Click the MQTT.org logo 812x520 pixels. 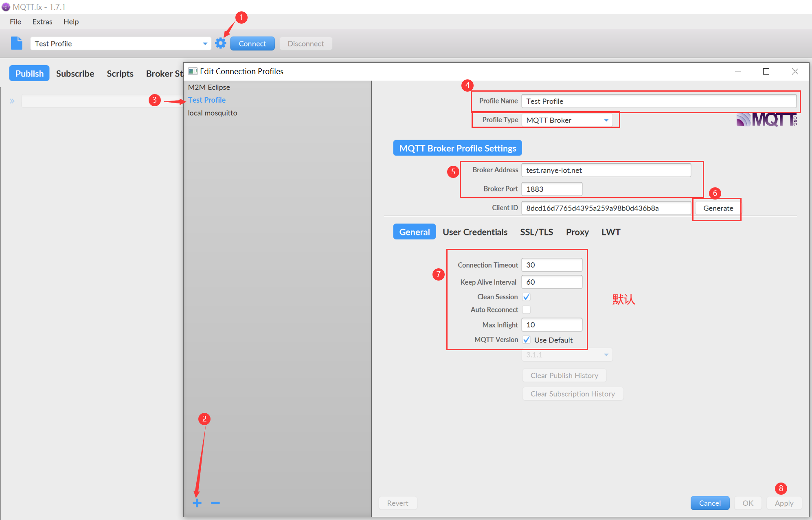pyautogui.click(x=766, y=120)
